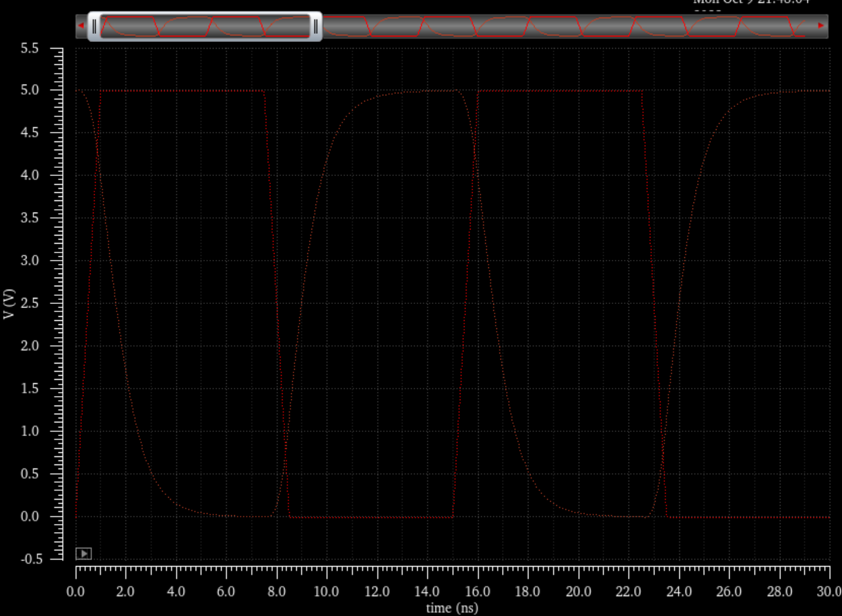Click the right red scroll arrow of the overview bar

tap(821, 26)
